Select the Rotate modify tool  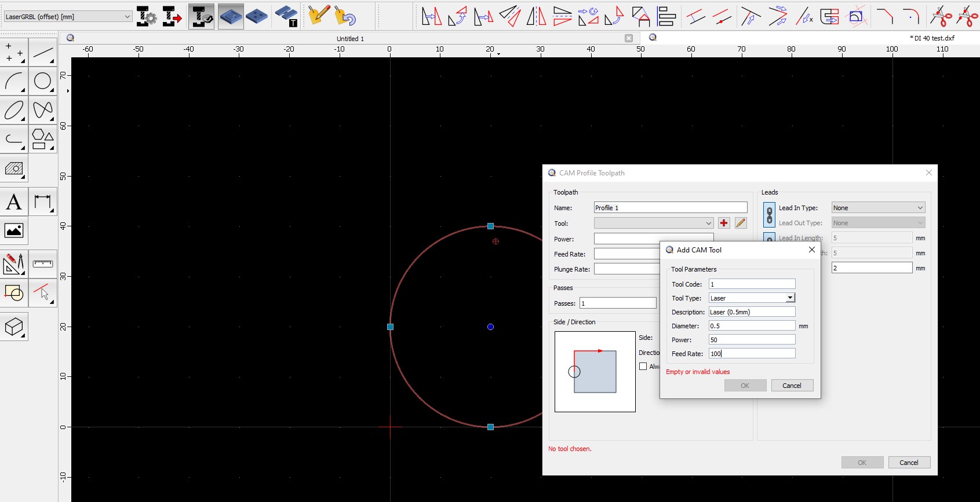[x=458, y=16]
